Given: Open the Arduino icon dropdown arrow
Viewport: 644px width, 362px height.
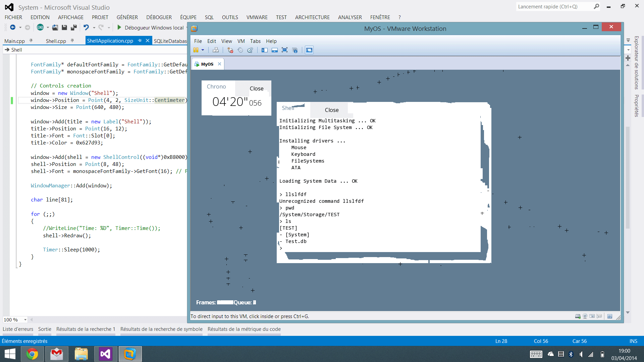Looking at the screenshot, I should pyautogui.click(x=48, y=27).
